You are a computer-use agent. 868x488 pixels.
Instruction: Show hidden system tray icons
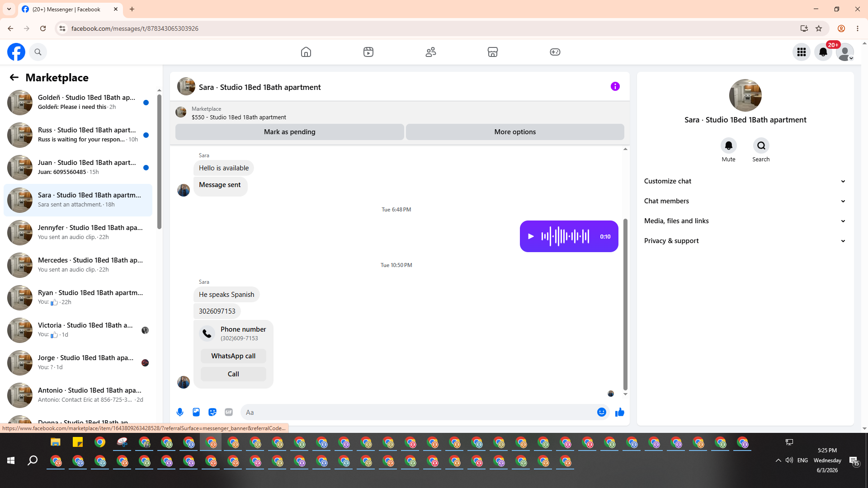tap(778, 460)
